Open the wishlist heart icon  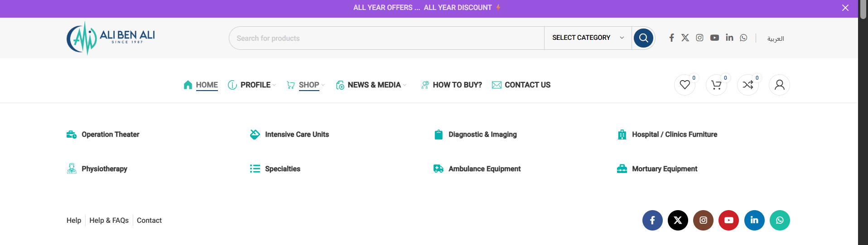685,85
